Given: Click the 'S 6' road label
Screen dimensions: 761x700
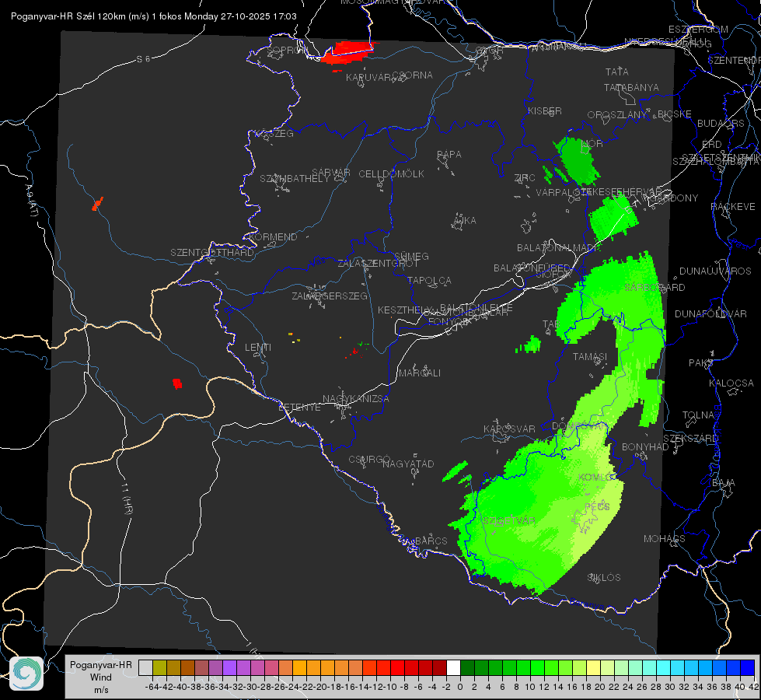Looking at the screenshot, I should 143,59.
